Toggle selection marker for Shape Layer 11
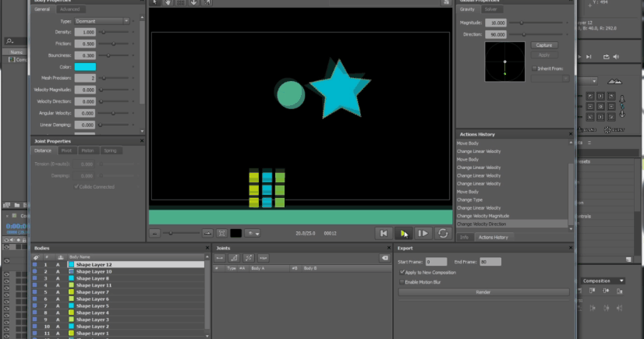The image size is (644, 339). tap(35, 285)
